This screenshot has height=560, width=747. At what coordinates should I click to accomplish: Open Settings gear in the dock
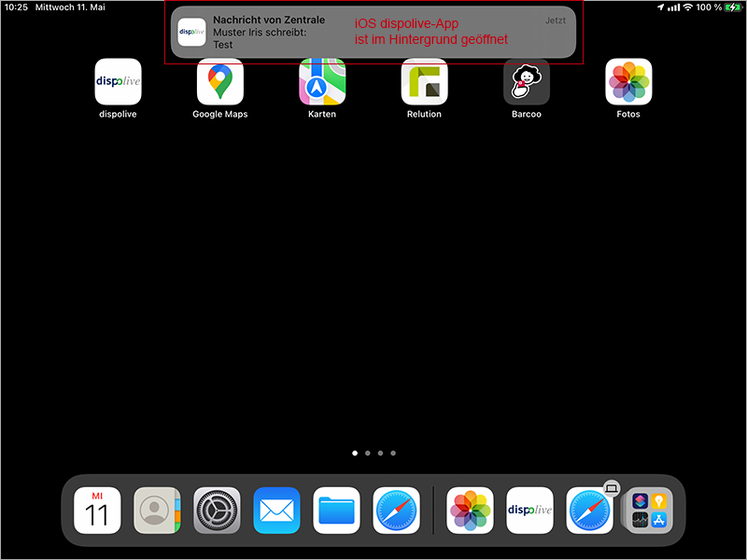coord(217,510)
